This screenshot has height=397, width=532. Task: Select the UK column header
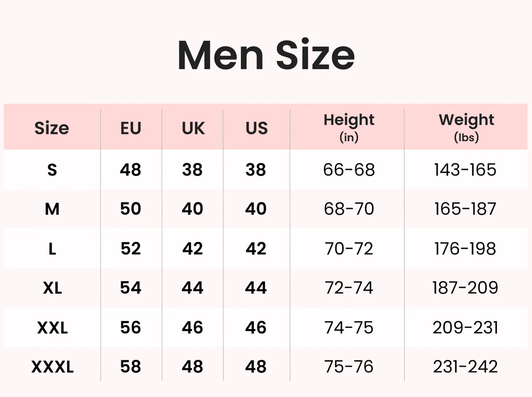pyautogui.click(x=193, y=128)
